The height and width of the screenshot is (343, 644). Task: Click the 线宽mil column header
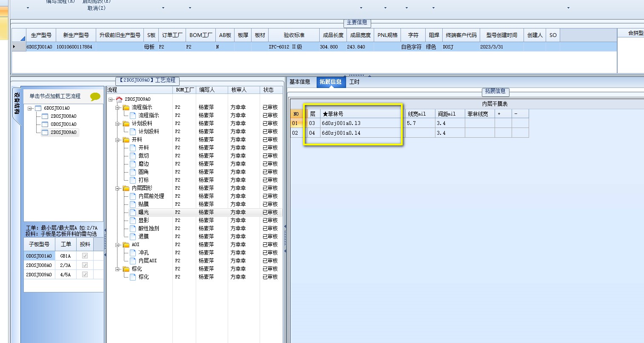(420, 114)
